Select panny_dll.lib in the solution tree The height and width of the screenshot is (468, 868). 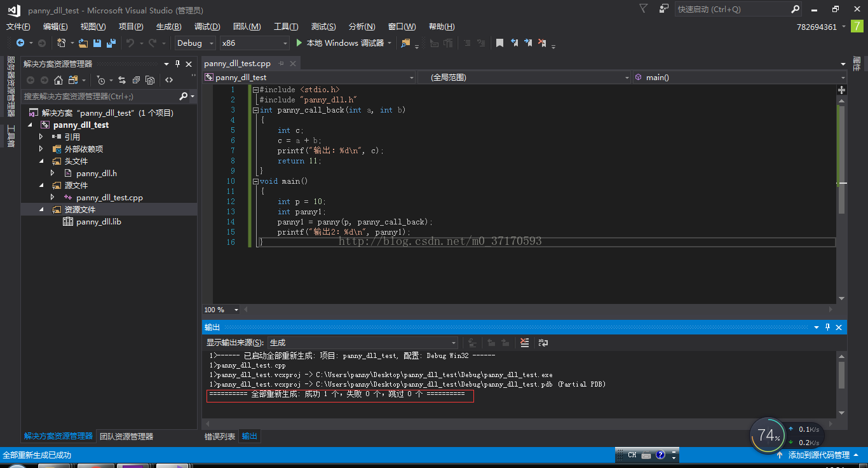[x=98, y=221]
